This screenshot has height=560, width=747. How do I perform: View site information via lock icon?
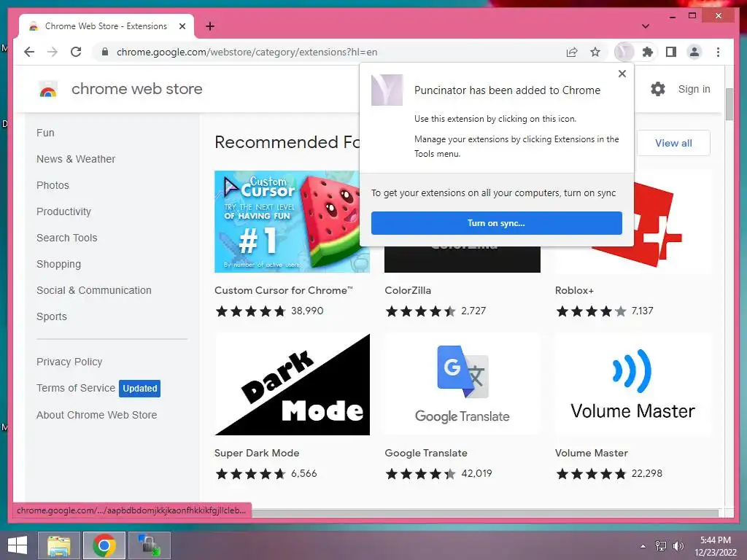(105, 52)
